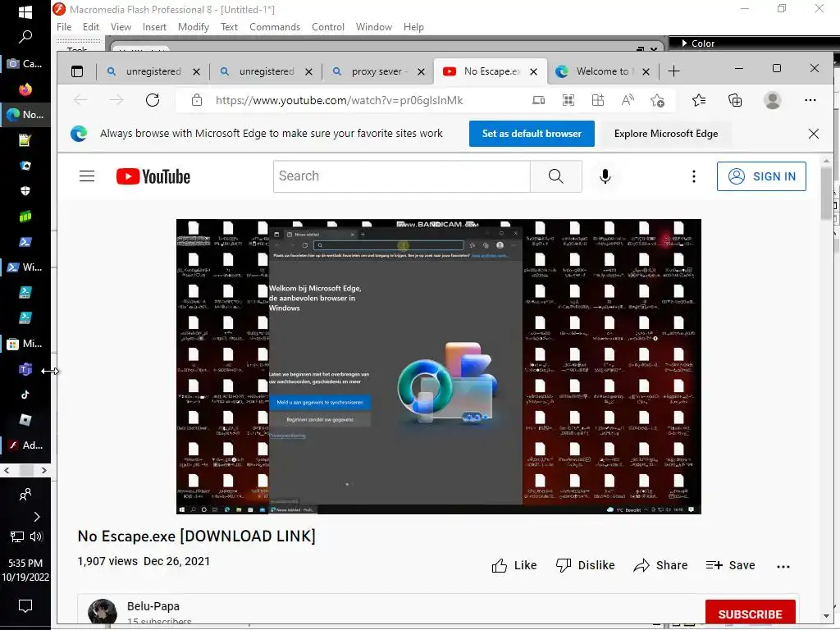This screenshot has height=630, width=840.
Task: Set Edge as default browser
Action: (x=532, y=134)
